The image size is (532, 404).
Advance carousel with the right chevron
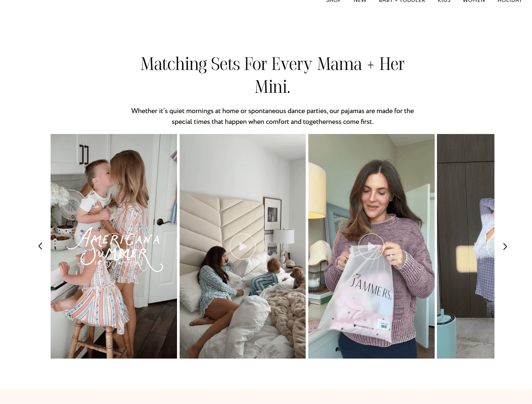point(505,246)
